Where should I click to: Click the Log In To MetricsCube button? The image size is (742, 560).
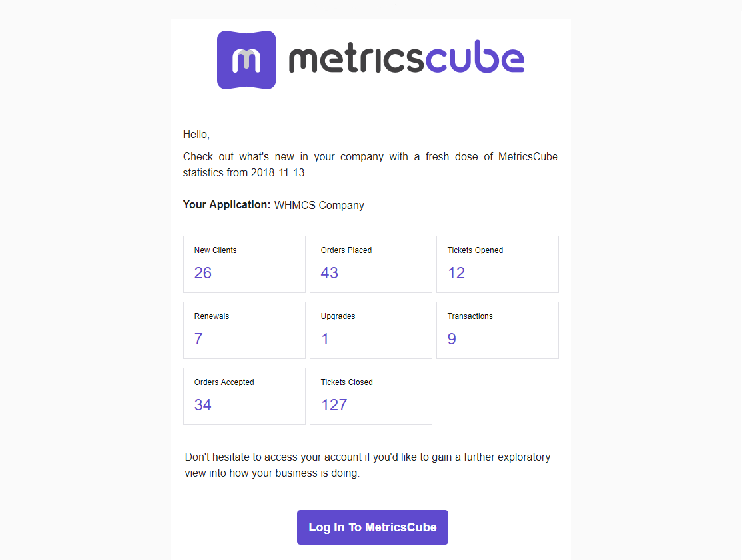[372, 527]
